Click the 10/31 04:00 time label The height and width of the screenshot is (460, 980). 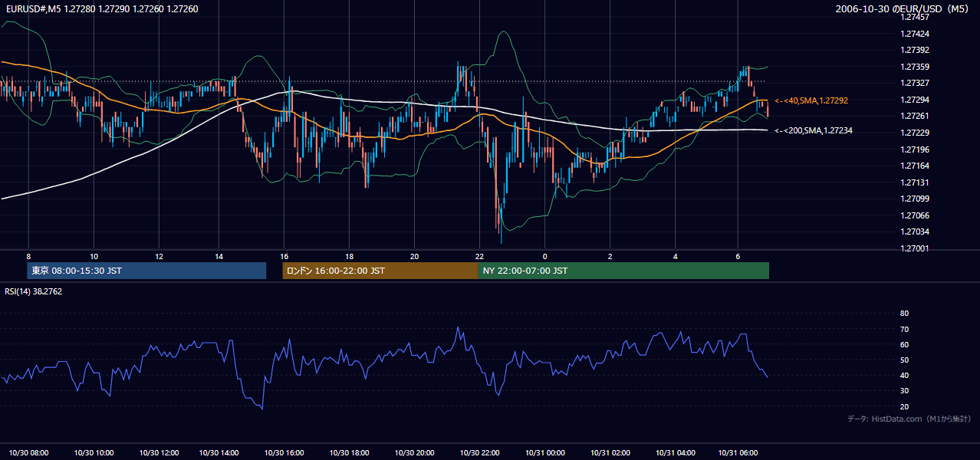pyautogui.click(x=675, y=452)
